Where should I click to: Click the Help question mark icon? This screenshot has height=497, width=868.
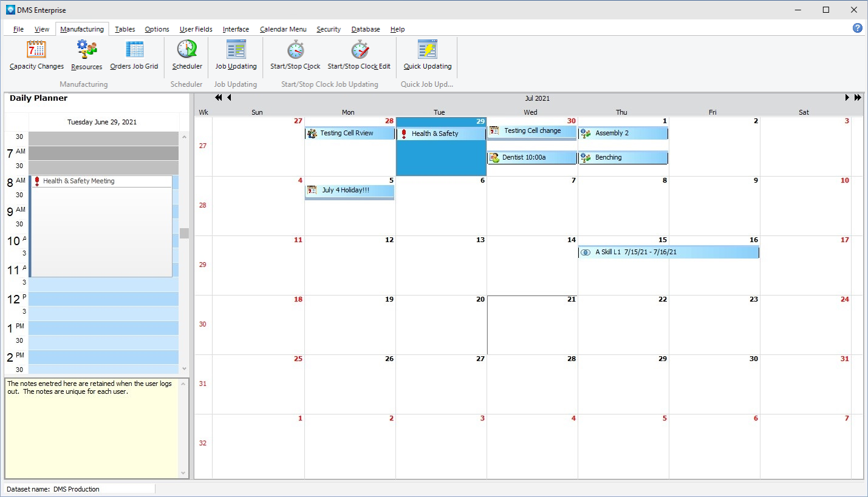(857, 28)
